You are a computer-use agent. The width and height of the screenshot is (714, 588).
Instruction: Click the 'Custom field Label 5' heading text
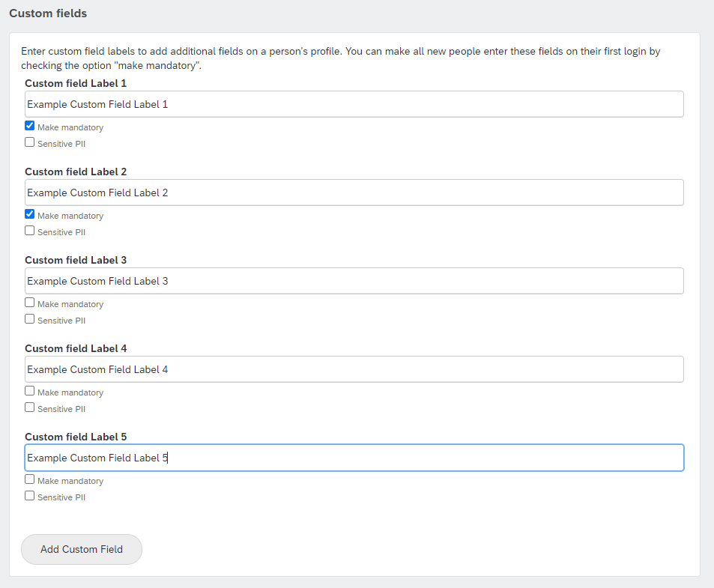[76, 437]
